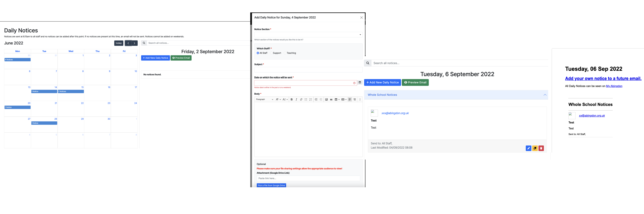The height and width of the screenshot is (214, 644).
Task: Open the 2 Notices entry on Wednesday 15
Action: [x=71, y=92]
